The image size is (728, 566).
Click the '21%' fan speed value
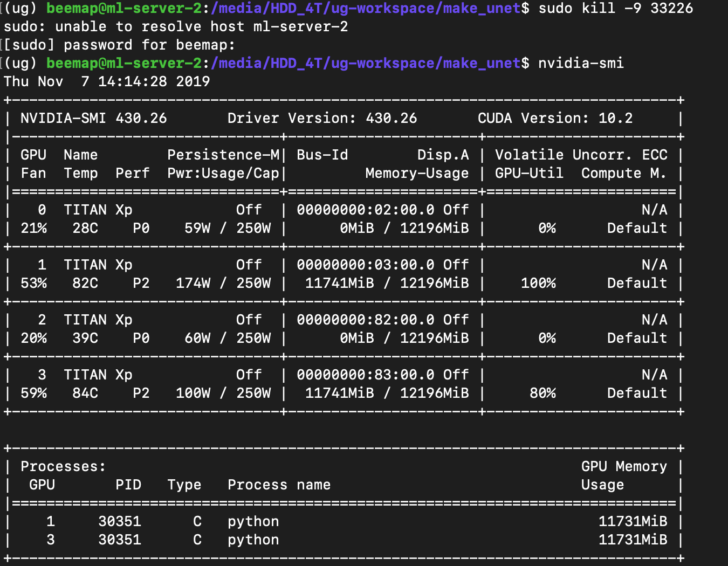pyautogui.click(x=33, y=228)
